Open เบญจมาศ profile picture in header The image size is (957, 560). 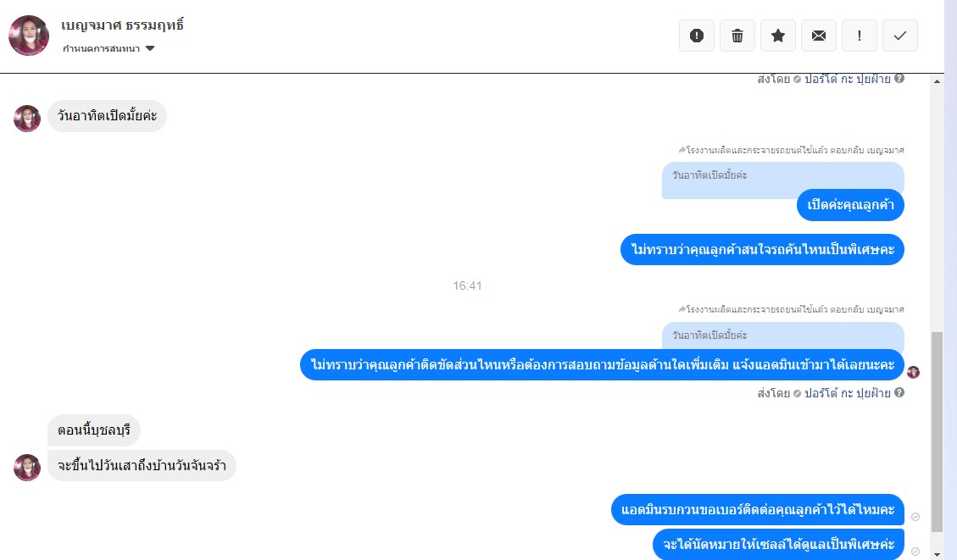29,36
